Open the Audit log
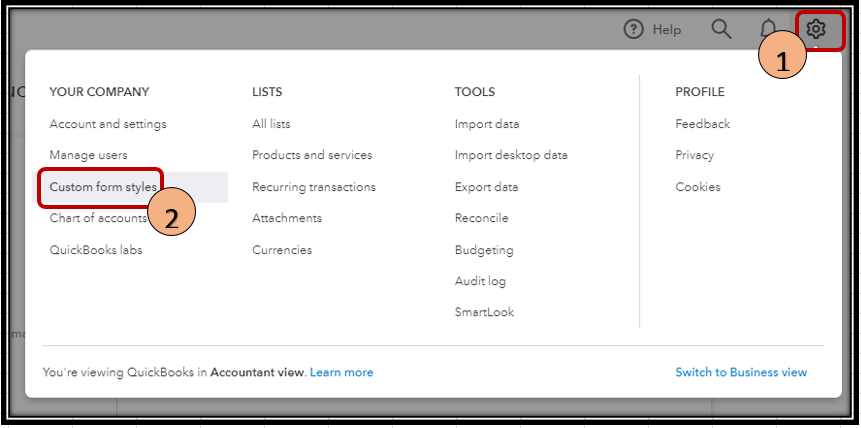The width and height of the screenshot is (861, 428). (480, 281)
